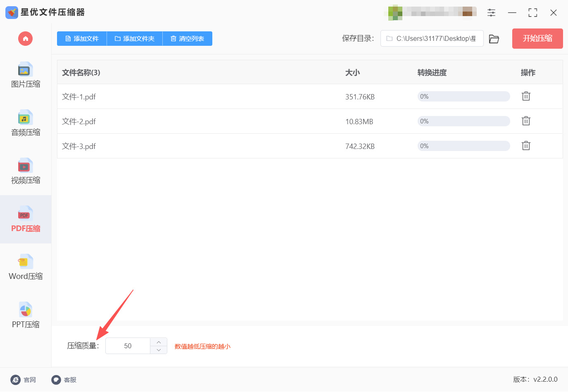Click the 文件-1.pdf progress bar

(x=464, y=97)
